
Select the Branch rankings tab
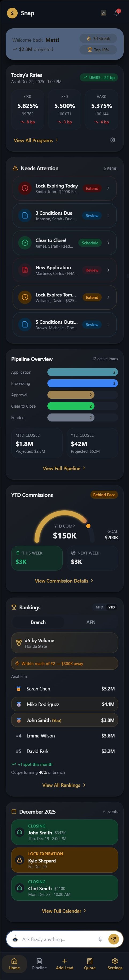(38, 622)
